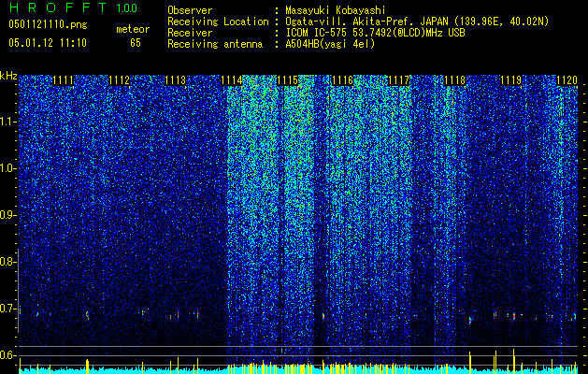Click time marker 1118
This screenshot has width=588, height=374.
455,80
